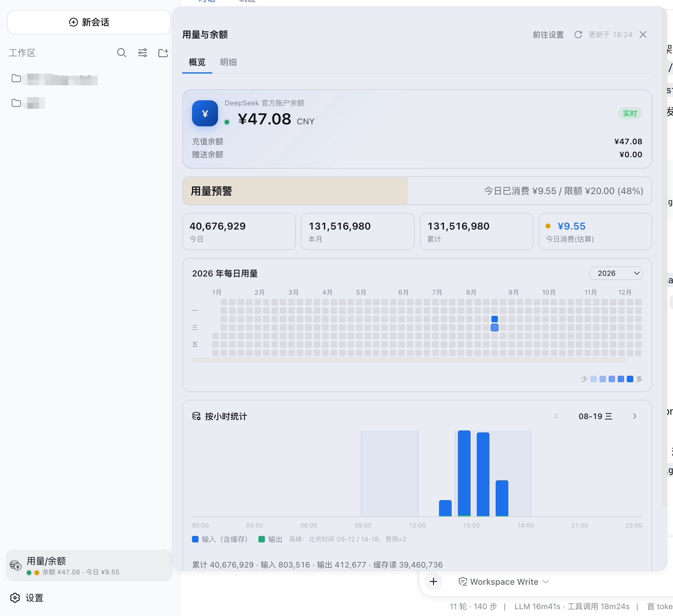
Task: Click the blue yen balance icon
Action: click(x=205, y=114)
